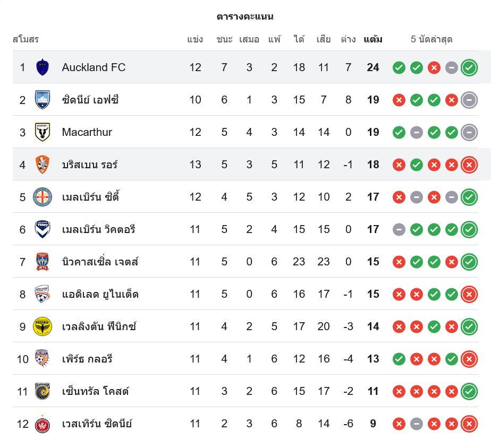The width and height of the screenshot is (491, 448).
Task: Click Newcastle Jets' latest win result icon
Action: point(469,262)
